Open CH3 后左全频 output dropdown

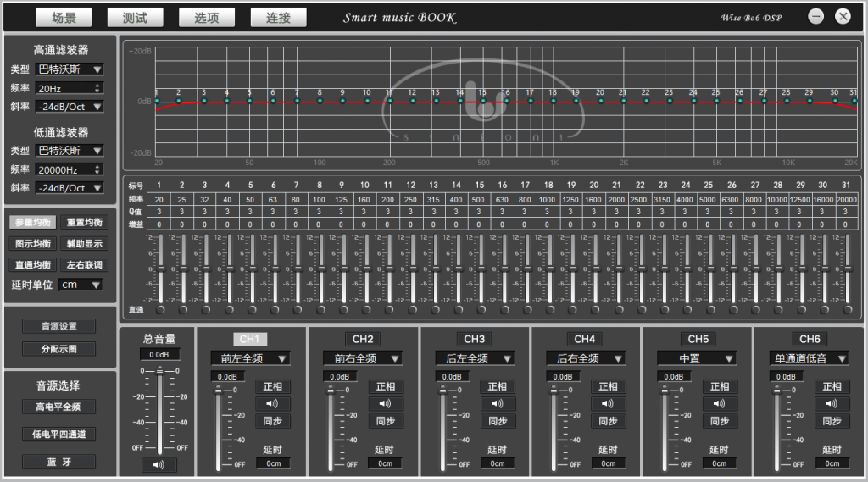point(475,358)
